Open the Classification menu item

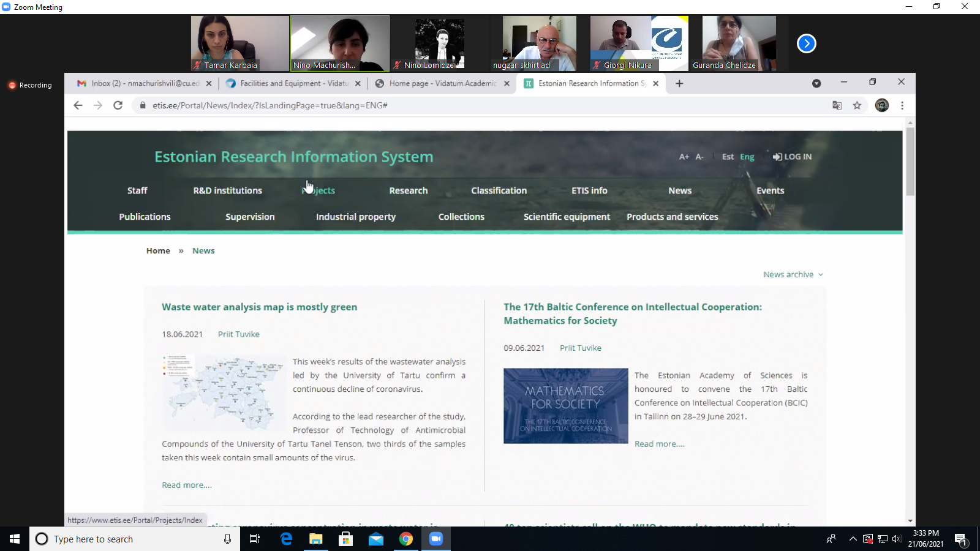(499, 190)
